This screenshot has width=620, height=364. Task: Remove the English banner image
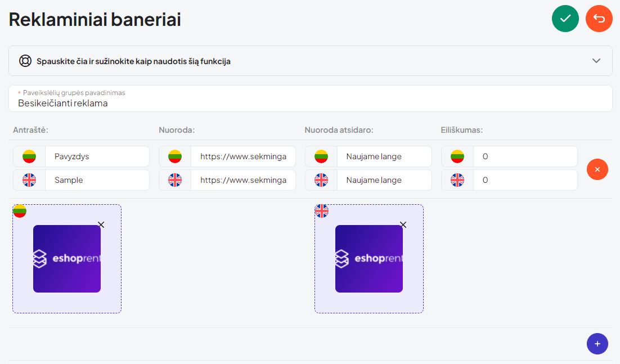click(x=403, y=224)
